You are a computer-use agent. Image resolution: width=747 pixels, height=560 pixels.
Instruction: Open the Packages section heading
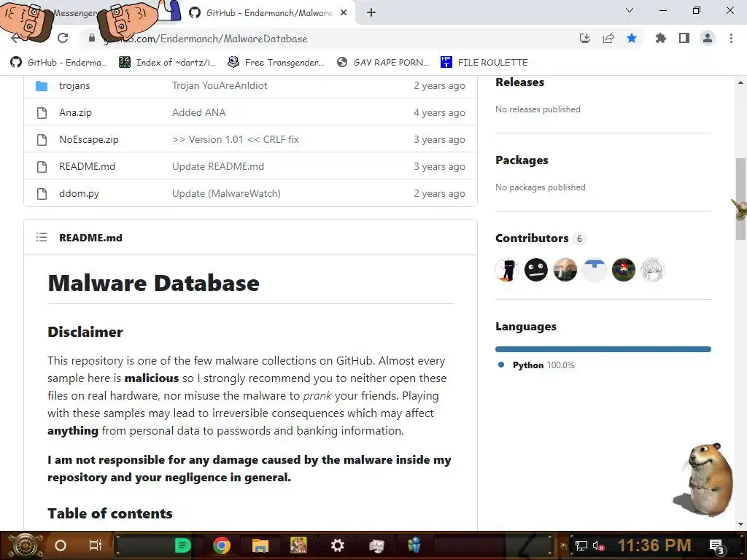click(522, 160)
